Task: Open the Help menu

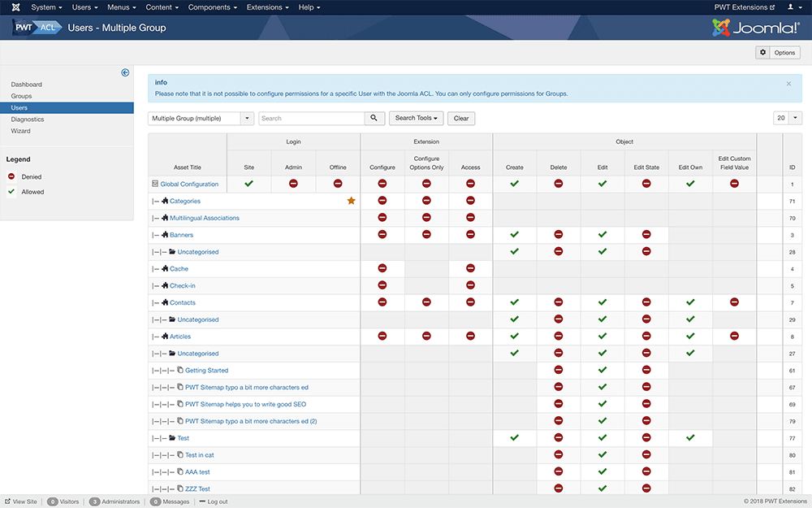Action: 309,7
